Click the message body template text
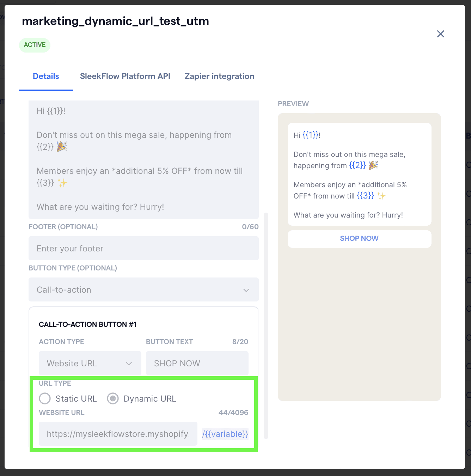 coord(143,159)
